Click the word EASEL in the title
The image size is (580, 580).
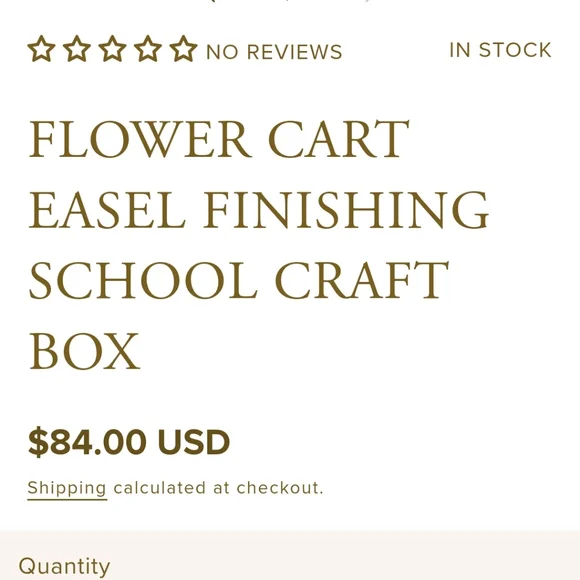pos(107,210)
